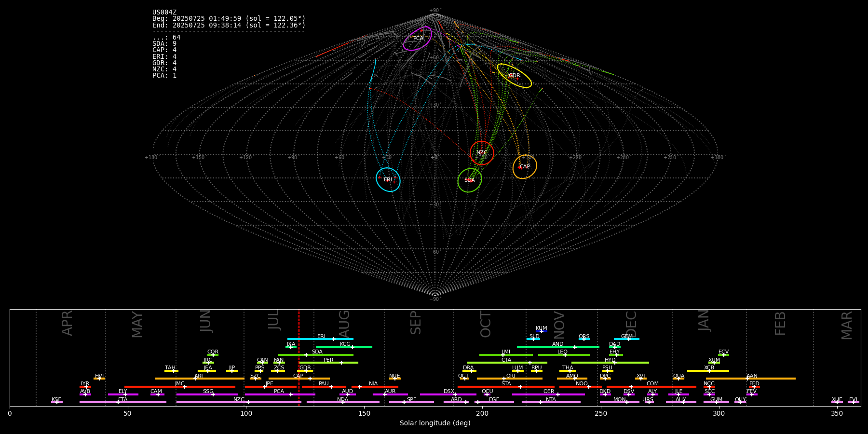Click the cyan ERI activity bar in timeline
The width and height of the screenshot is (868, 434).
tap(320, 339)
